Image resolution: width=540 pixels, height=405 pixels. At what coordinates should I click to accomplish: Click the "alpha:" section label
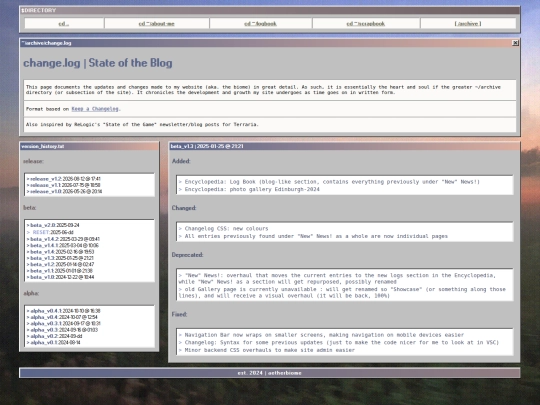click(31, 293)
